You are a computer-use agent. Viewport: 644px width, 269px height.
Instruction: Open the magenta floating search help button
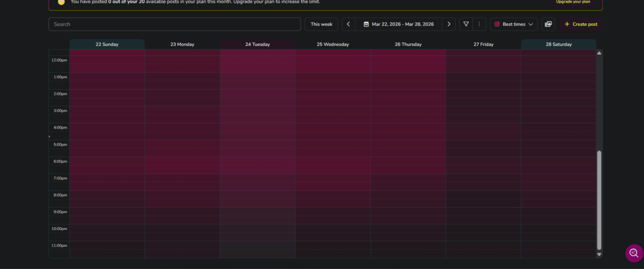pyautogui.click(x=634, y=253)
